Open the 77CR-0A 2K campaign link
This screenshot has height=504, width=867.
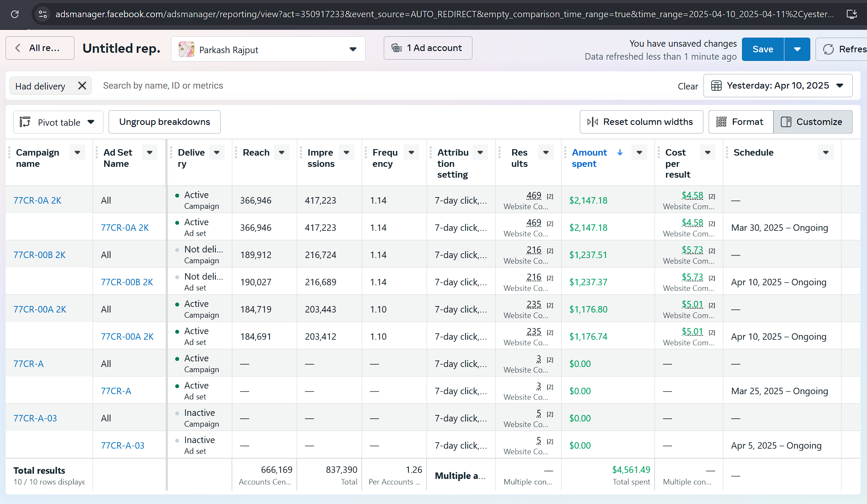(x=37, y=201)
